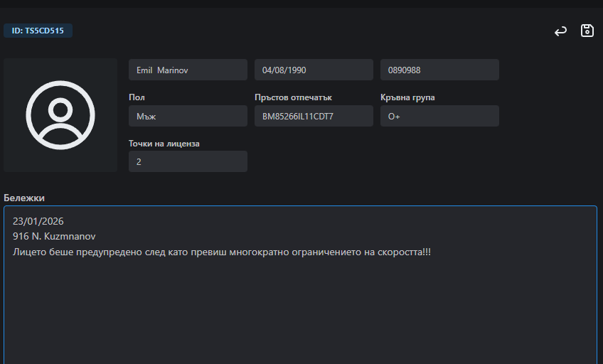Click the Бележки heading
Screen dimensions: 603x364
tap(24, 198)
